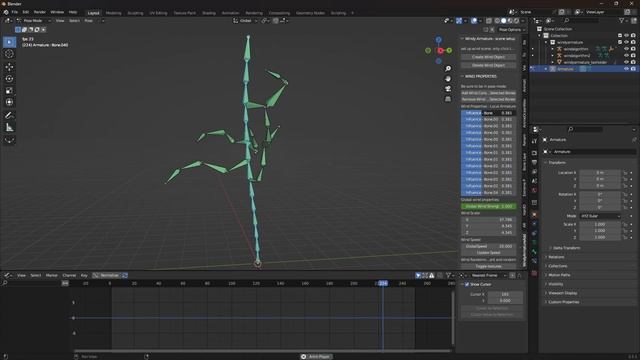Switch perspective/orthographic grid icon in viewport
640x360 pixels.
(448, 99)
